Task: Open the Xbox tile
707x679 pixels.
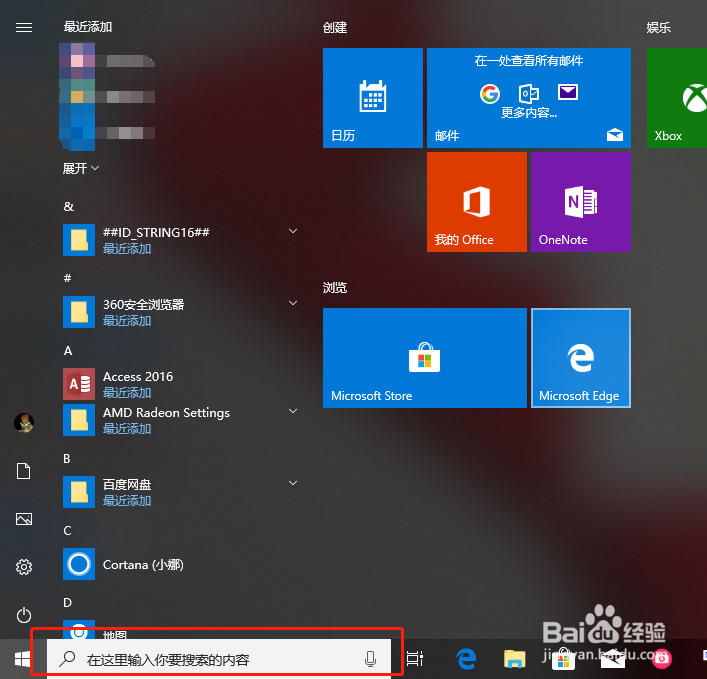Action: 677,98
